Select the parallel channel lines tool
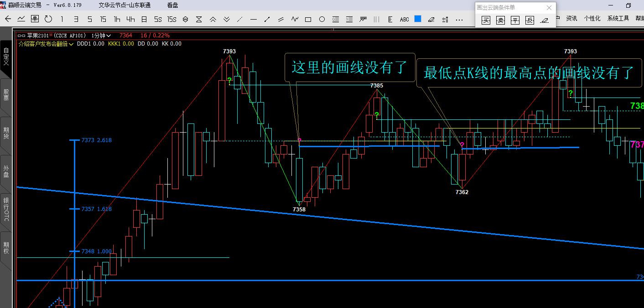The height and width of the screenshot is (308, 644). point(281,19)
